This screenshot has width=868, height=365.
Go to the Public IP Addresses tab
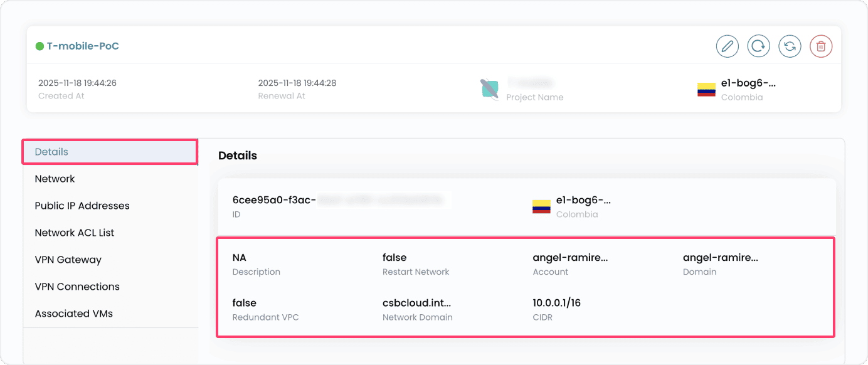tap(82, 206)
